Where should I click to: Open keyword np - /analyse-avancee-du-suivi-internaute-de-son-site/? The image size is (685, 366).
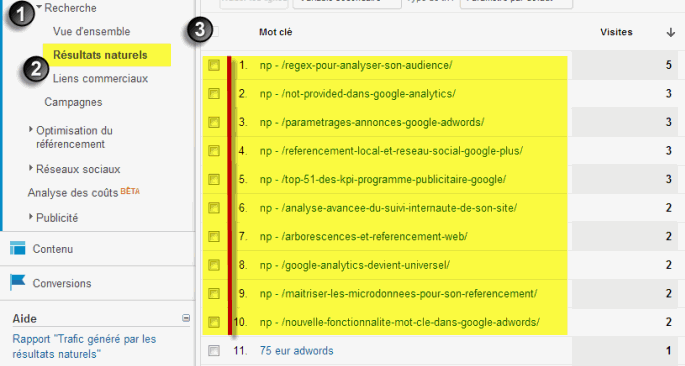[388, 207]
